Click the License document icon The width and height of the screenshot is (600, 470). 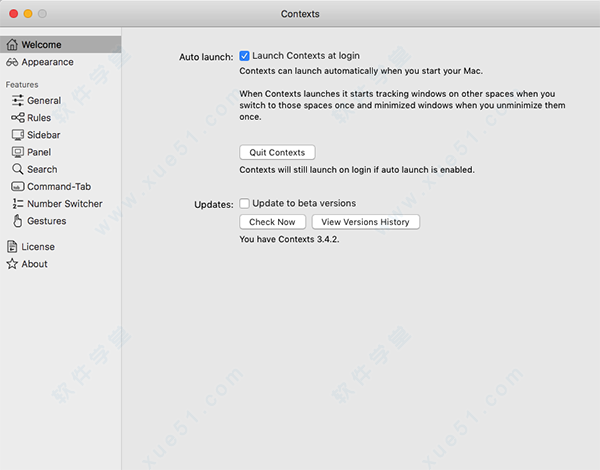(12, 246)
